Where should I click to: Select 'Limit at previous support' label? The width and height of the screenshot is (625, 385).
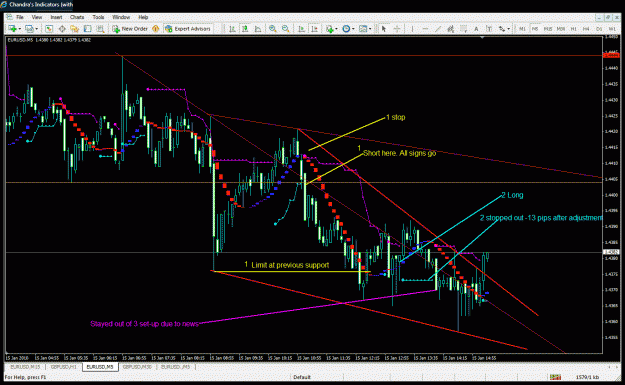coord(290,265)
